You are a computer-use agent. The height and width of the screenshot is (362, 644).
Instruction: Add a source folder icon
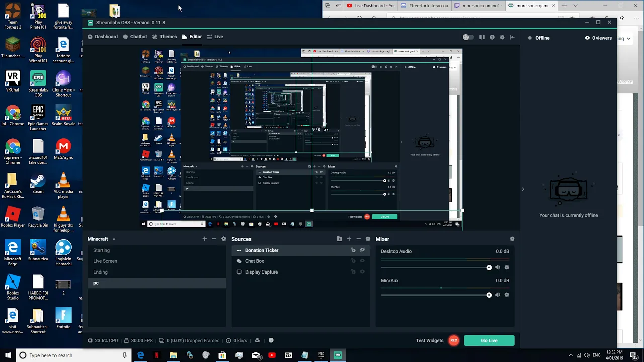point(339,239)
